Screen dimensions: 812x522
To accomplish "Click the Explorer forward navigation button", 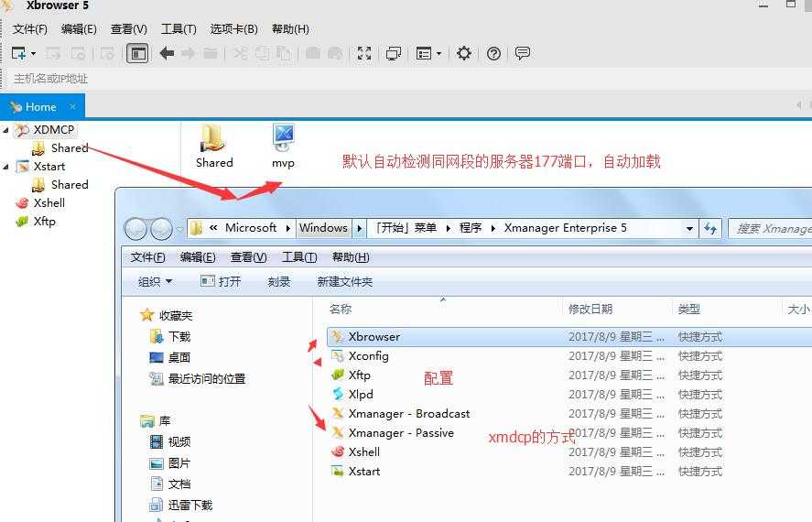I will [x=161, y=229].
